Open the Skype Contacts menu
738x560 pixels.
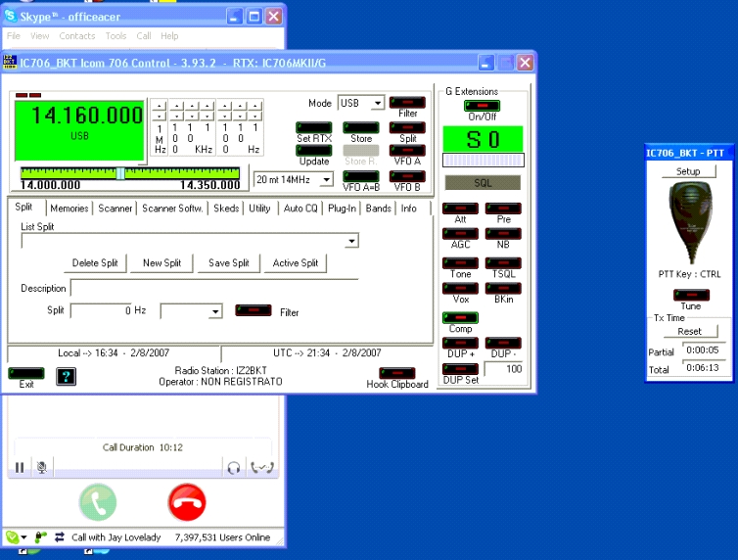pyautogui.click(x=76, y=36)
